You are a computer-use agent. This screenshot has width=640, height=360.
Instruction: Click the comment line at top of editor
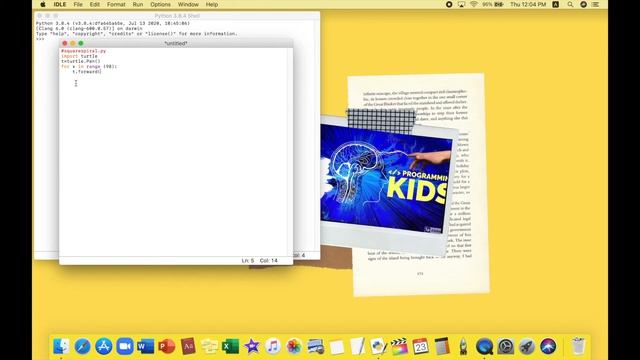point(83,51)
